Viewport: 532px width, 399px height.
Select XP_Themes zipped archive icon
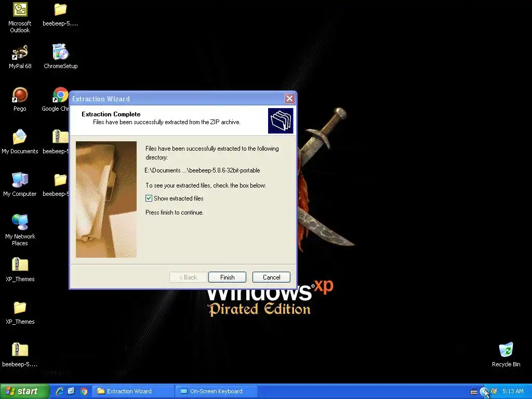(20, 270)
